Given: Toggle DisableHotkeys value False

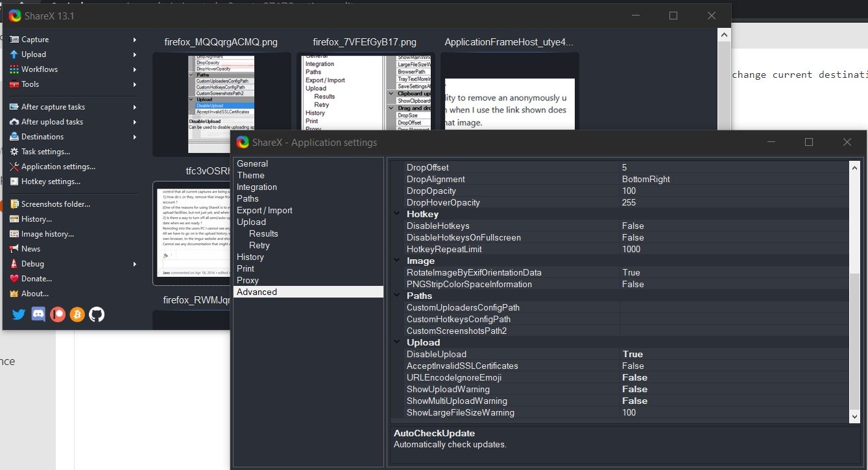Looking at the screenshot, I should 734,226.
